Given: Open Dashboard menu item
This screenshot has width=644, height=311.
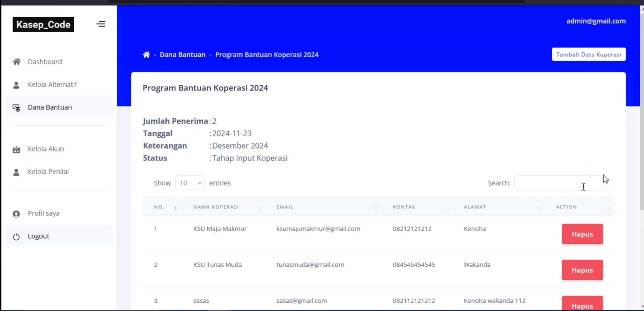Looking at the screenshot, I should pyautogui.click(x=59, y=62).
